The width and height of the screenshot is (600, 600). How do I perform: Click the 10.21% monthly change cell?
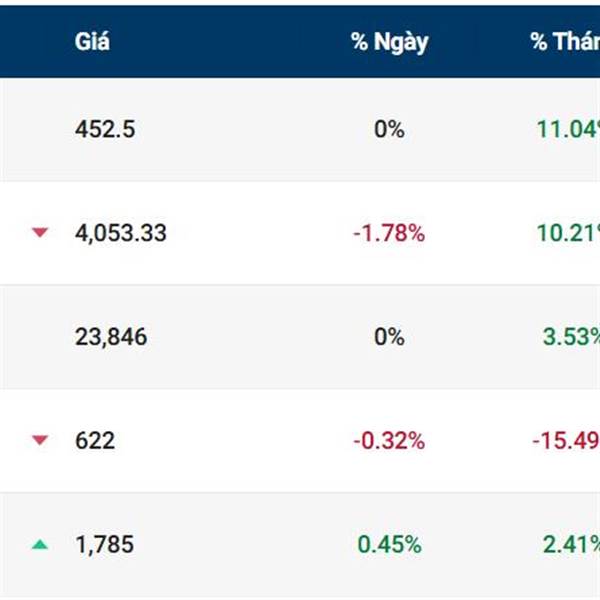[568, 233]
